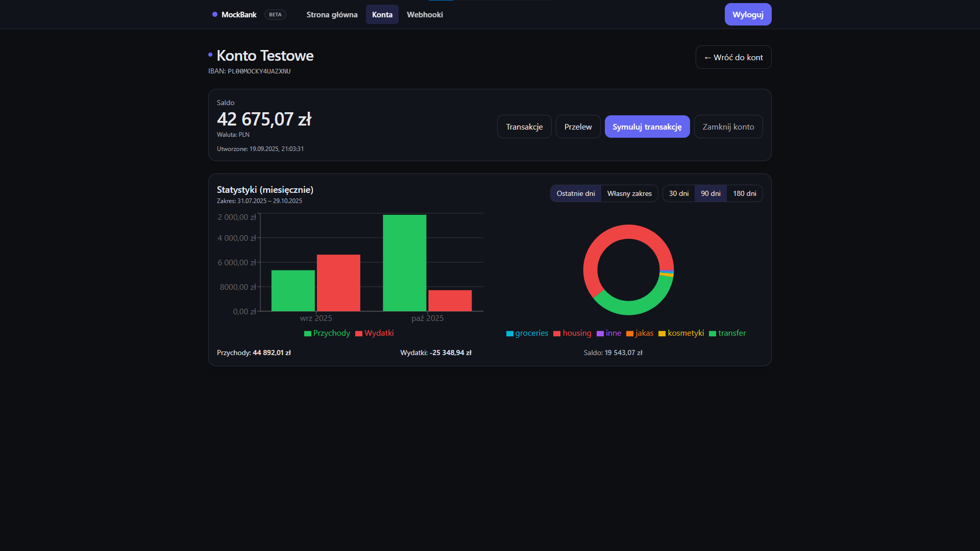Toggle the housing legend marker
980x551 pixels.
557,334
